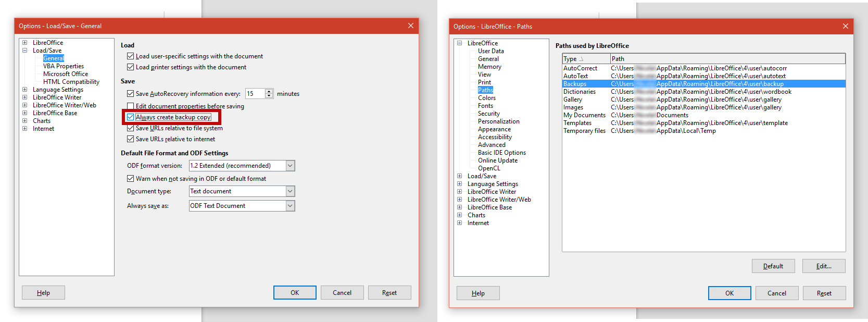Increase AutoRecovery minutes with the up arrow

click(269, 91)
